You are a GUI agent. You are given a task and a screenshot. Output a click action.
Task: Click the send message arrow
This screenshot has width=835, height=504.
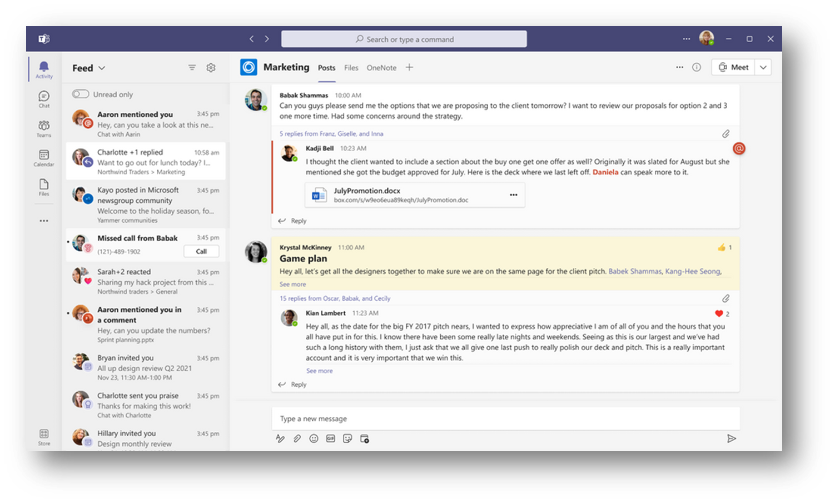click(x=731, y=439)
